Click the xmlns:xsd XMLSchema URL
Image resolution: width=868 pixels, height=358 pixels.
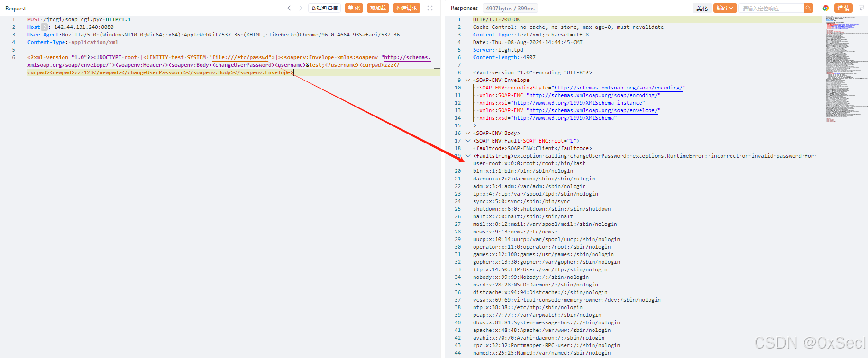coord(564,118)
